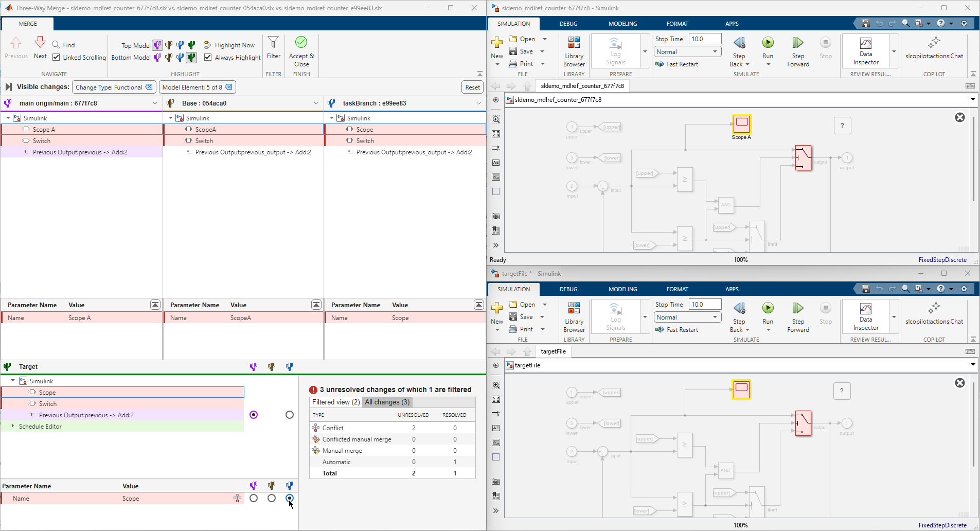This screenshot has height=531, width=980.
Task: Expand Schedule Editor node in Target tree
Action: (x=13, y=427)
